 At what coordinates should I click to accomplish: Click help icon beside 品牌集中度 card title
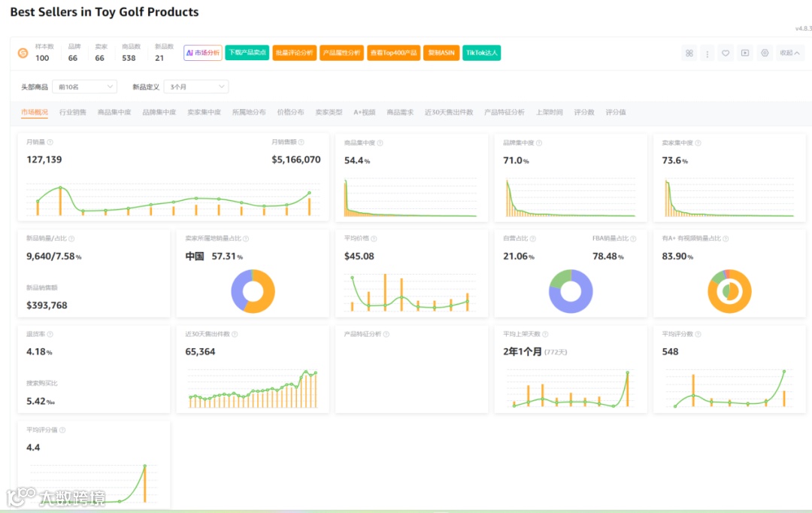point(539,143)
